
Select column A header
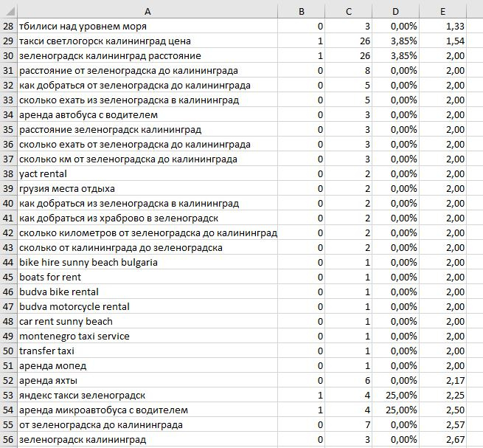pos(147,11)
